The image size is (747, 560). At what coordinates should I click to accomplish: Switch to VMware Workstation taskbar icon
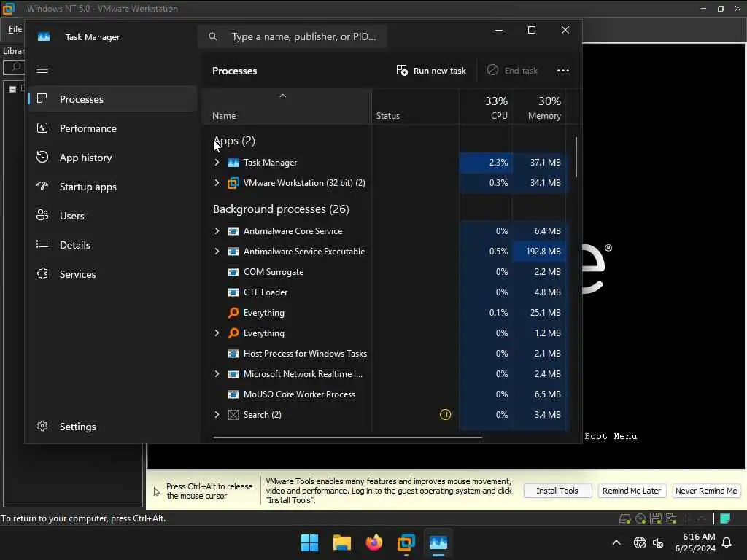coord(406,542)
